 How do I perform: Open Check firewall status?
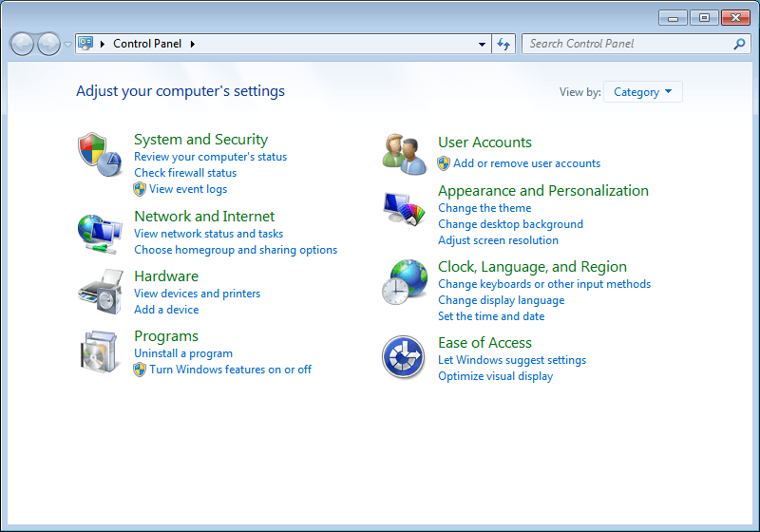pos(185,173)
